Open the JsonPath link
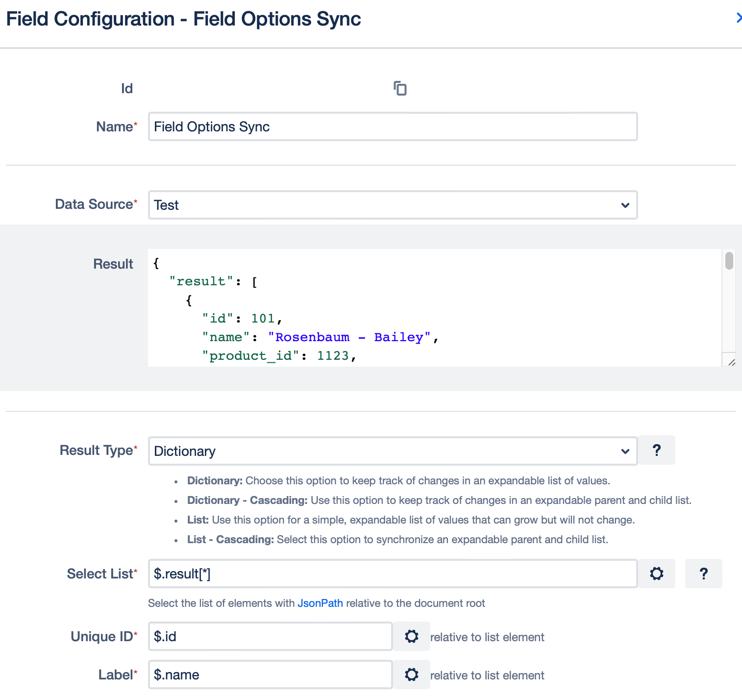Viewport: 742px width, 700px height. click(320, 603)
